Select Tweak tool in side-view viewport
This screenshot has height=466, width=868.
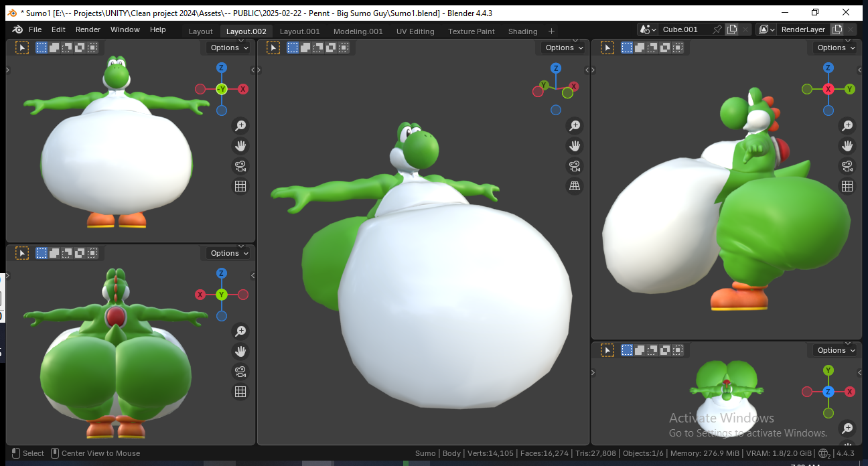[607, 48]
